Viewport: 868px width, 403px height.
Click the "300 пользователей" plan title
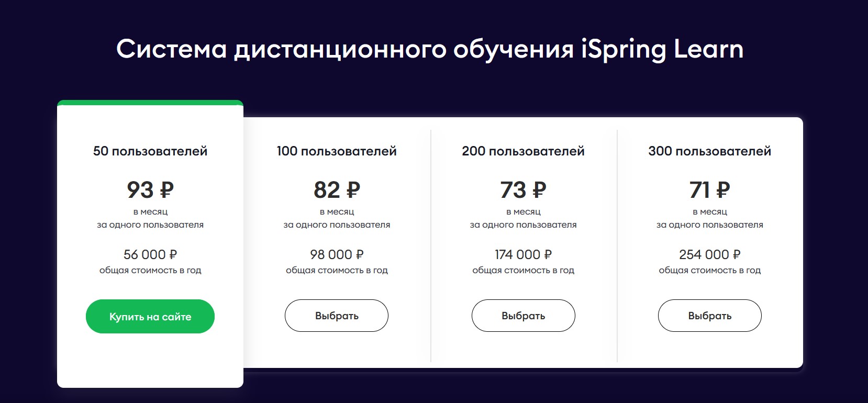click(x=709, y=151)
